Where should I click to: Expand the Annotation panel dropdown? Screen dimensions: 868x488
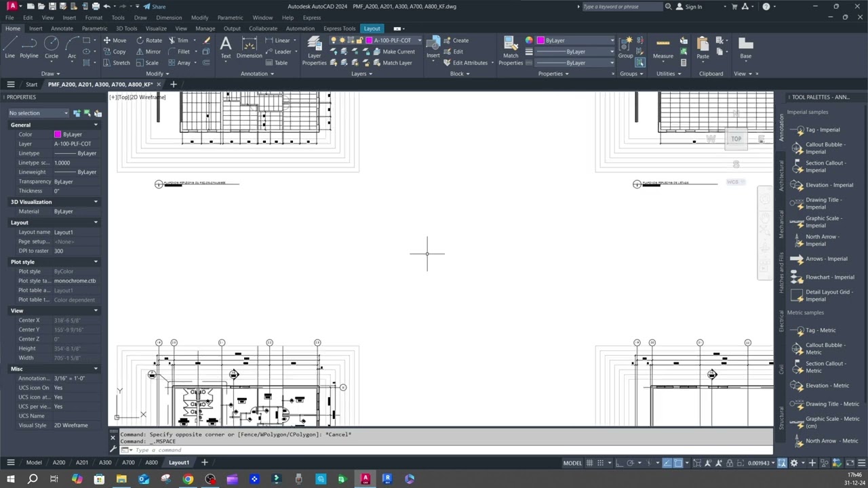click(257, 74)
